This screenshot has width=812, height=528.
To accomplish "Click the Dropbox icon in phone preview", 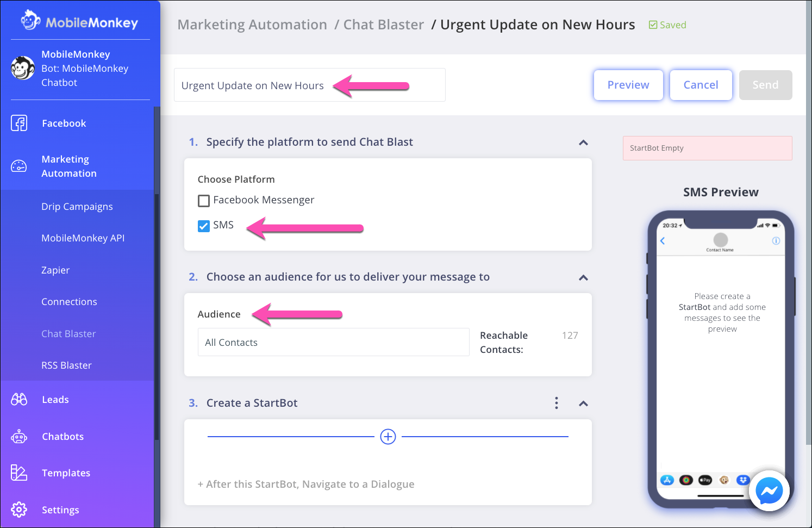I will tap(743, 480).
